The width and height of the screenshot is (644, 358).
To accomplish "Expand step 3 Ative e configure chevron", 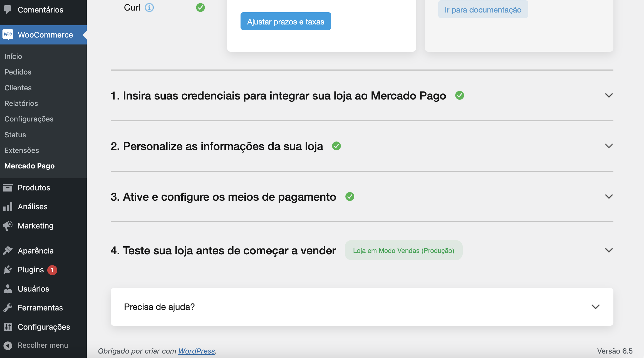I will (609, 197).
